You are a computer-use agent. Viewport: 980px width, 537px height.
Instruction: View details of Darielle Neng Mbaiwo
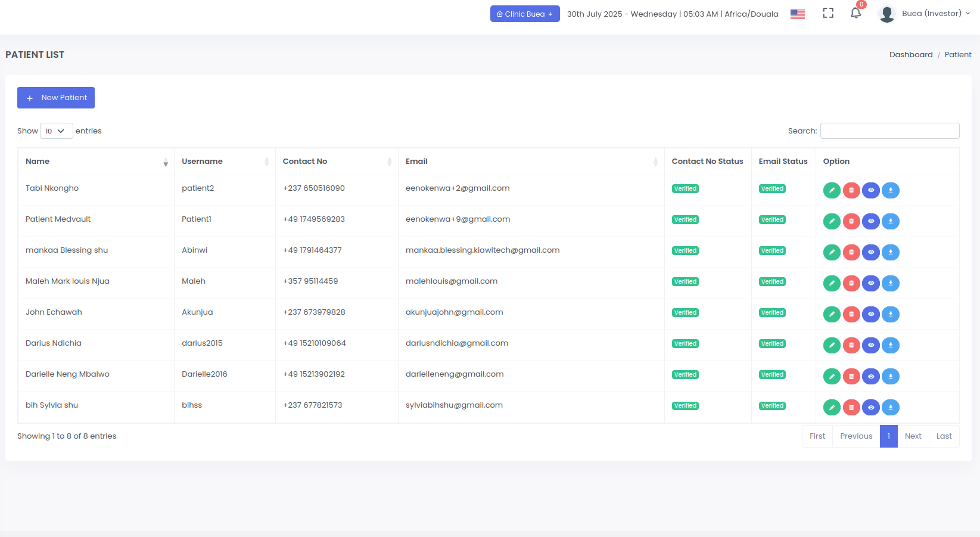pos(871,376)
